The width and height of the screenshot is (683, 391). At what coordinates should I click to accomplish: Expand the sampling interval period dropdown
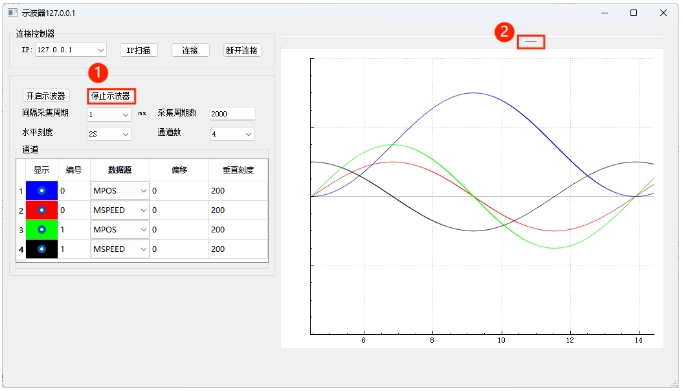coord(109,115)
